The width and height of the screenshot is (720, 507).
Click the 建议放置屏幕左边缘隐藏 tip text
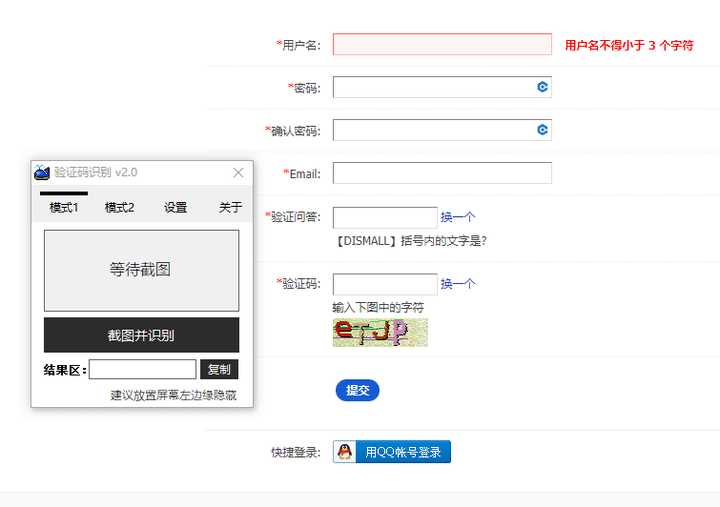point(174,395)
